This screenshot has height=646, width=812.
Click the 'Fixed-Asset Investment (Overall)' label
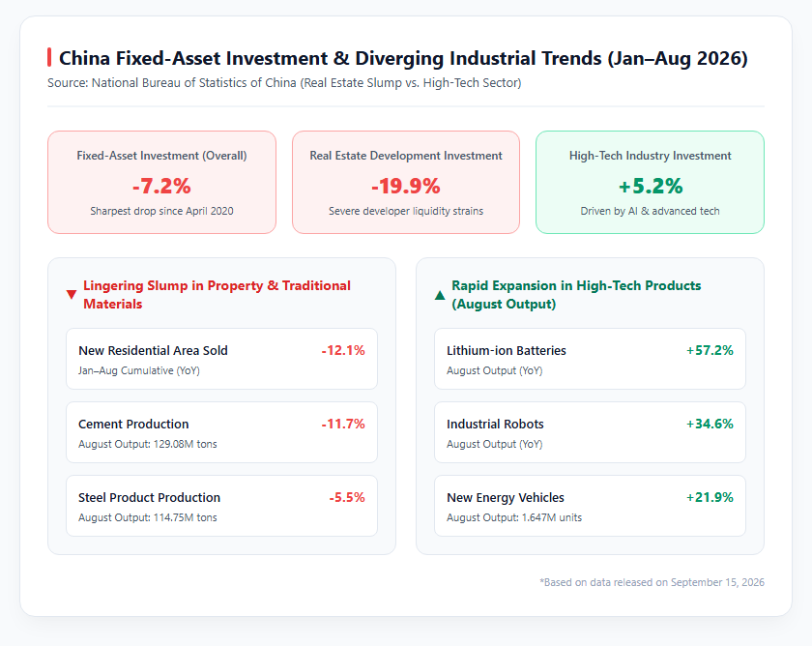[x=161, y=156]
